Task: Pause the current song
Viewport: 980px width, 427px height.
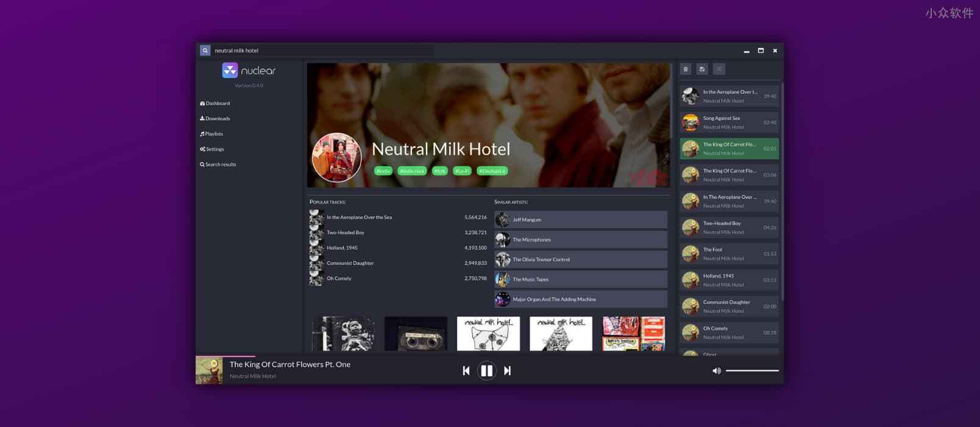Action: click(486, 371)
